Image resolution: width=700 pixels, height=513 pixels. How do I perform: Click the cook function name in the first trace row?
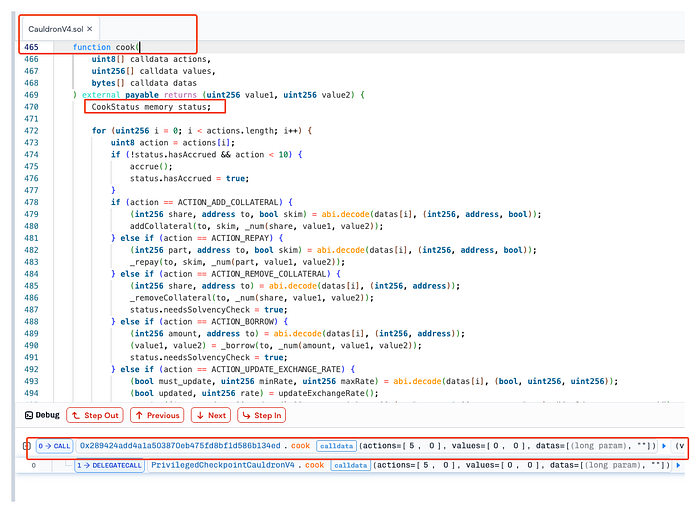tap(300, 445)
